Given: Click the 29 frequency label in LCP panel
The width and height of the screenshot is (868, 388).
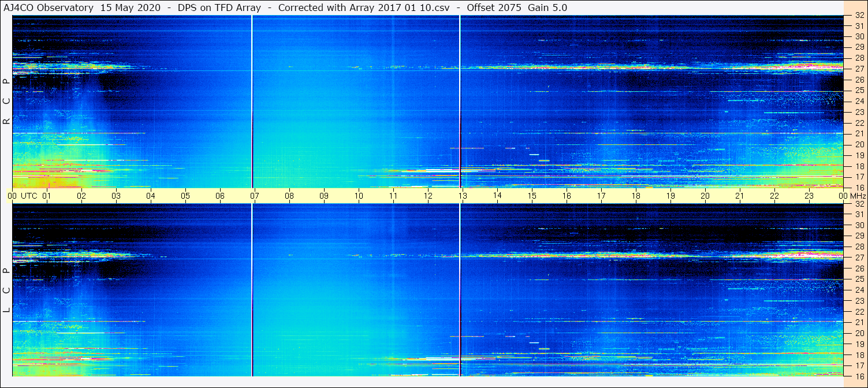Looking at the screenshot, I should click(x=859, y=236).
